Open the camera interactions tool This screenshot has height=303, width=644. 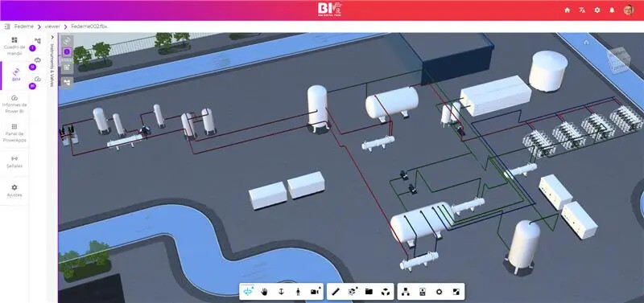[315, 292]
